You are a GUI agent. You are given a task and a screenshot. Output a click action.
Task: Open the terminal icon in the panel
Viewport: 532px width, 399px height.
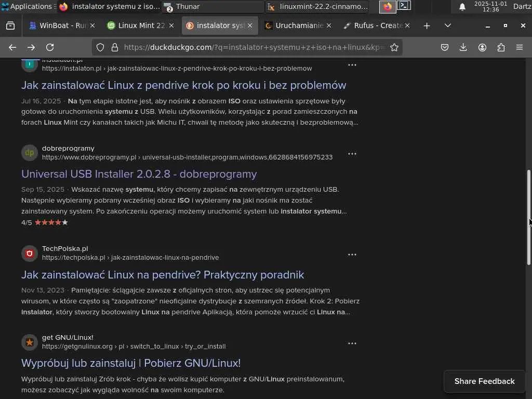(404, 6)
